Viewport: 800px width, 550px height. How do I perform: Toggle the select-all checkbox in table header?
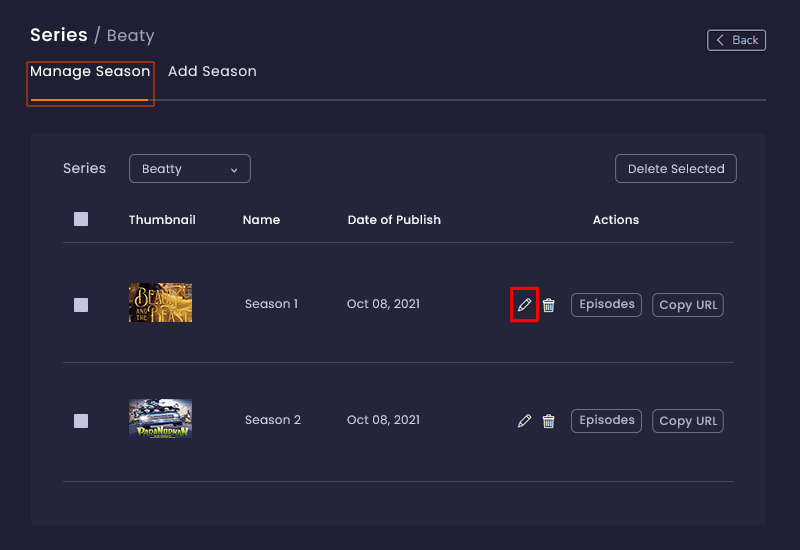81,219
